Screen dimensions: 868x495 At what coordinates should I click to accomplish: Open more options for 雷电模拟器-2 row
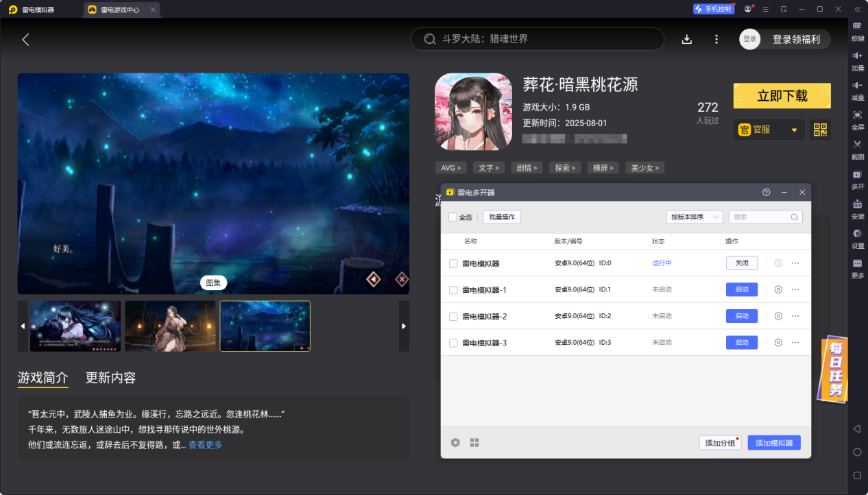pyautogui.click(x=795, y=316)
